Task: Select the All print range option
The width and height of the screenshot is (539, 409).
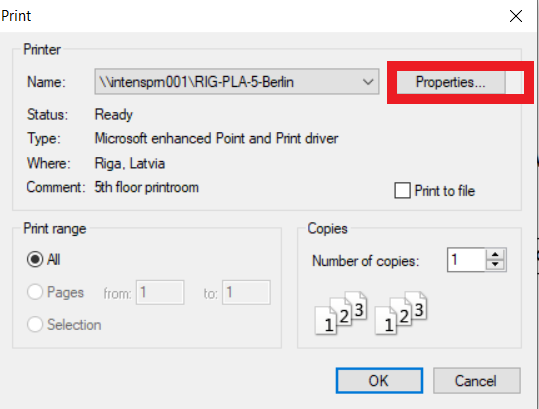Action: point(35,259)
